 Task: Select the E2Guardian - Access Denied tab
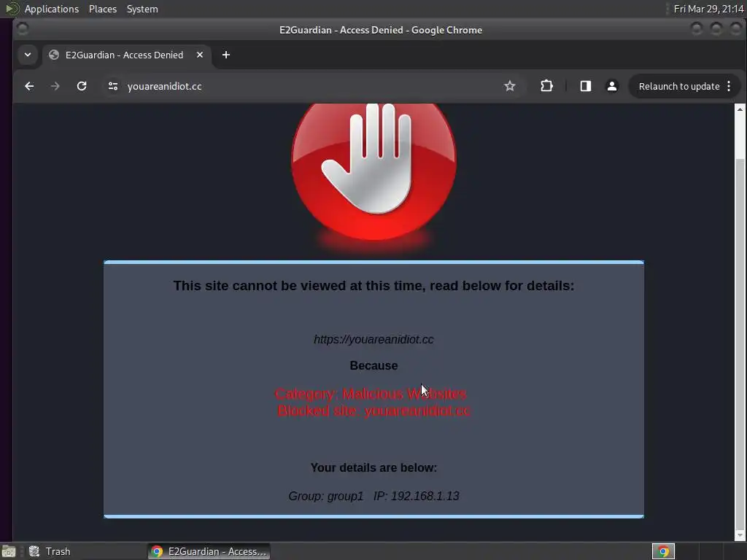coord(124,55)
